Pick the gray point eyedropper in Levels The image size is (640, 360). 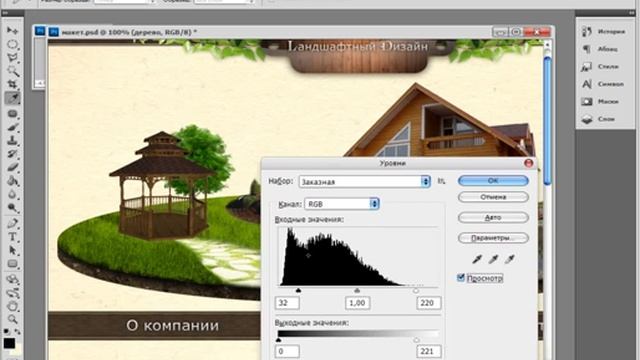tap(493, 259)
